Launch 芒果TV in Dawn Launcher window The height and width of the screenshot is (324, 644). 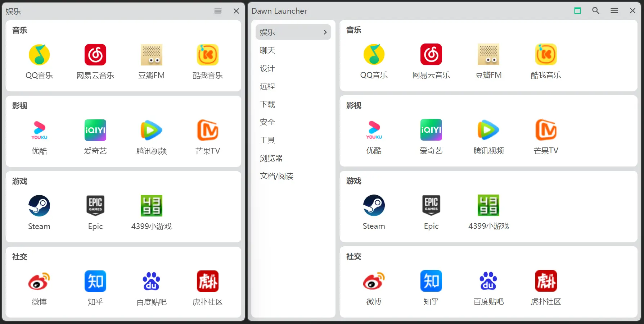[546, 136]
